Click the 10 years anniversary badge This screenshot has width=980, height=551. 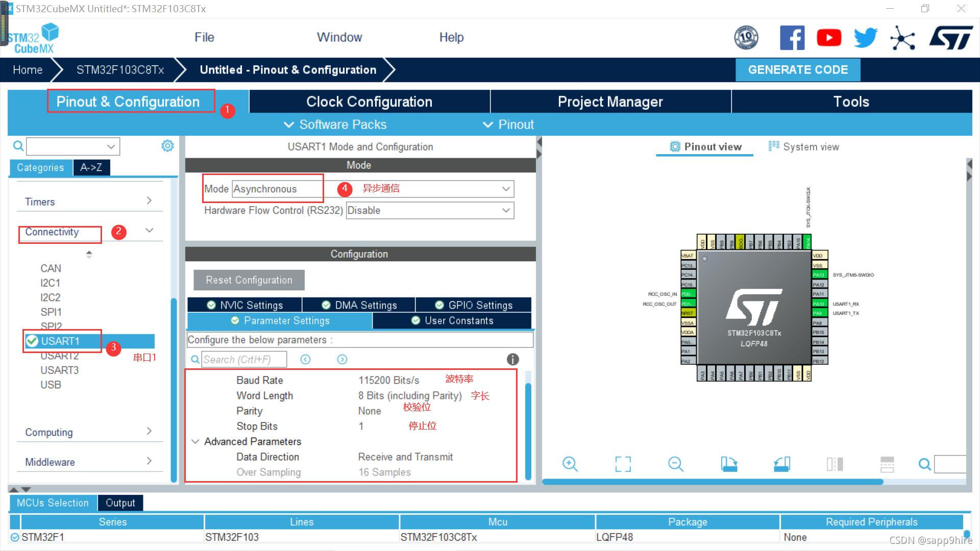tap(746, 37)
